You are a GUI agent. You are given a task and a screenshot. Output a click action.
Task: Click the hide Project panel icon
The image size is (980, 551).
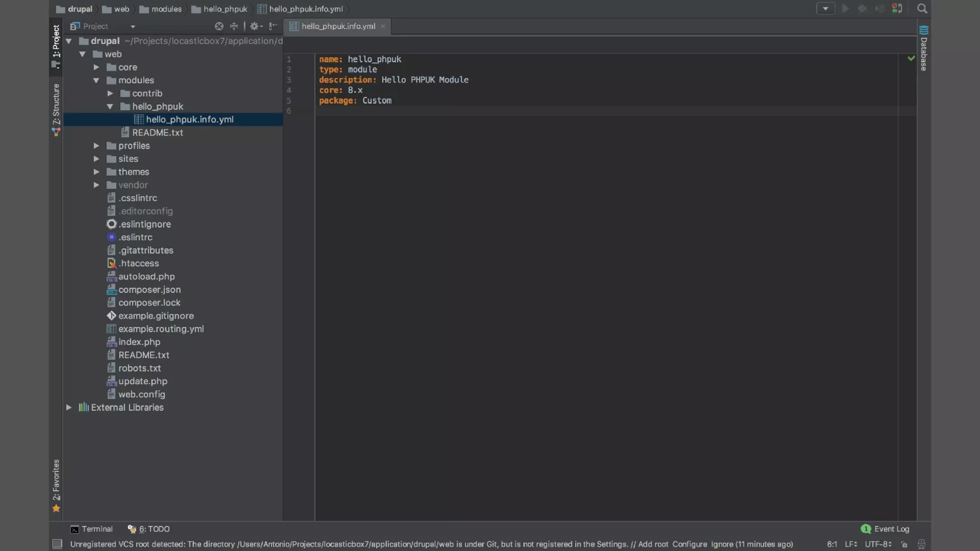pyautogui.click(x=273, y=26)
